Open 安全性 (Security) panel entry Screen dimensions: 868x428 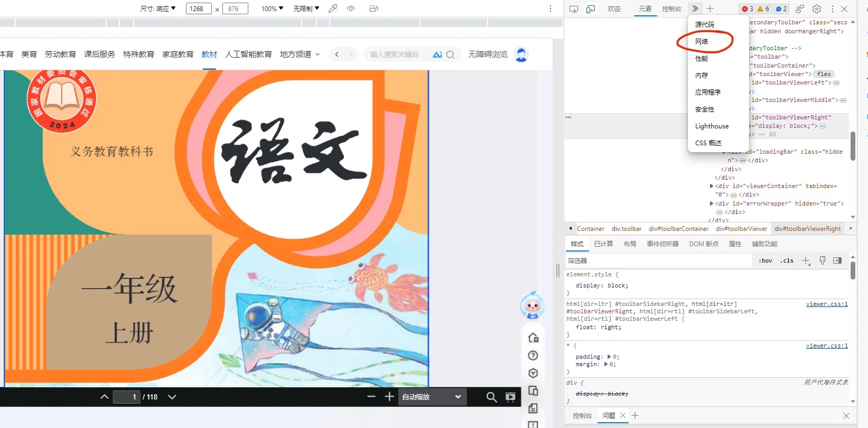(x=705, y=109)
